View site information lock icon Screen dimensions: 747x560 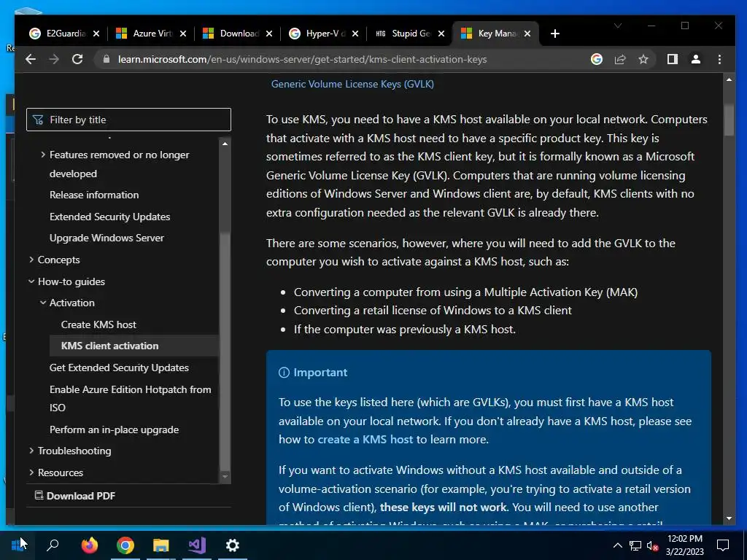tap(107, 59)
